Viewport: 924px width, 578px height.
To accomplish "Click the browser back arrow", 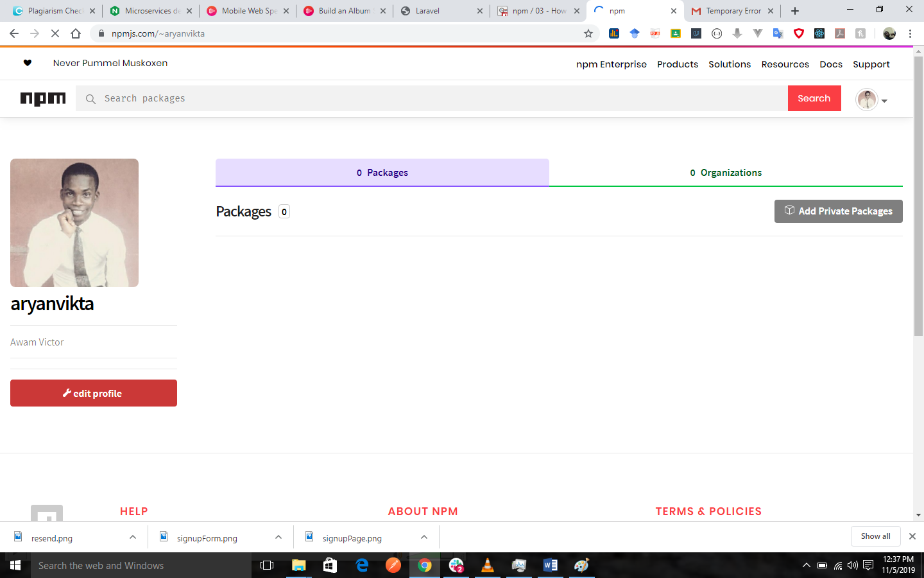I will [x=14, y=33].
